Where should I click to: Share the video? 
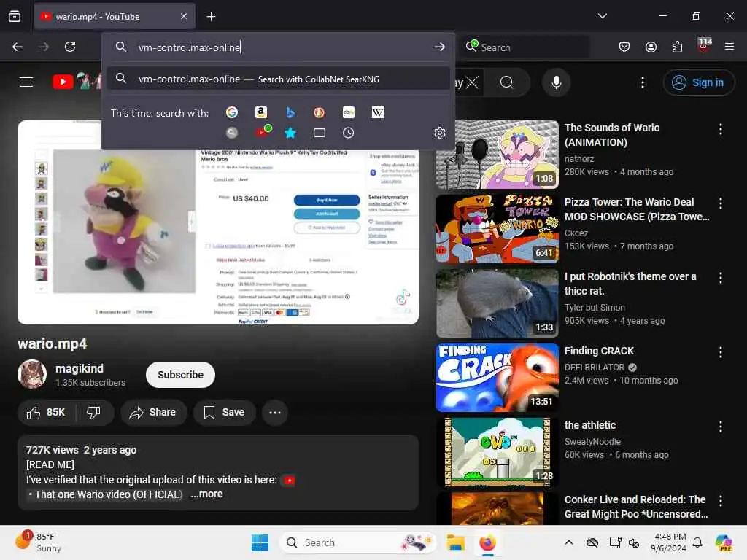(153, 413)
